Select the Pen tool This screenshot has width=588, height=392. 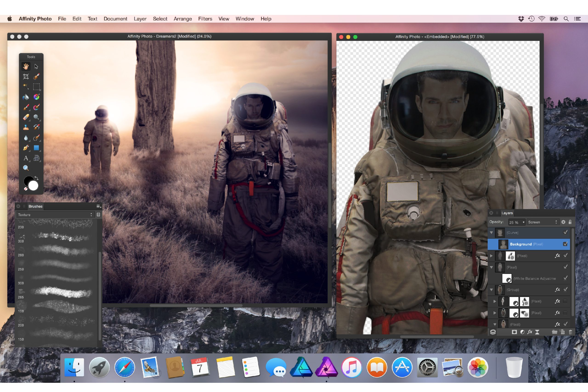(x=26, y=148)
